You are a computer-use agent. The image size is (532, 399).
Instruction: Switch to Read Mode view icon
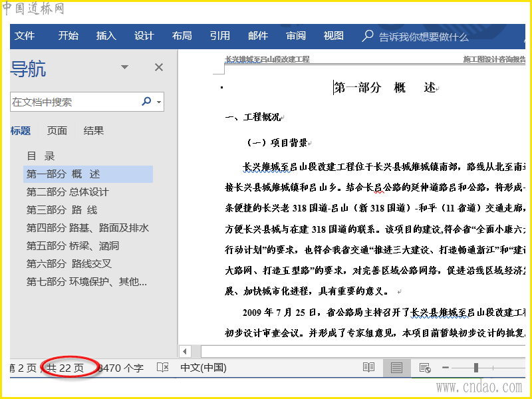click(x=368, y=368)
